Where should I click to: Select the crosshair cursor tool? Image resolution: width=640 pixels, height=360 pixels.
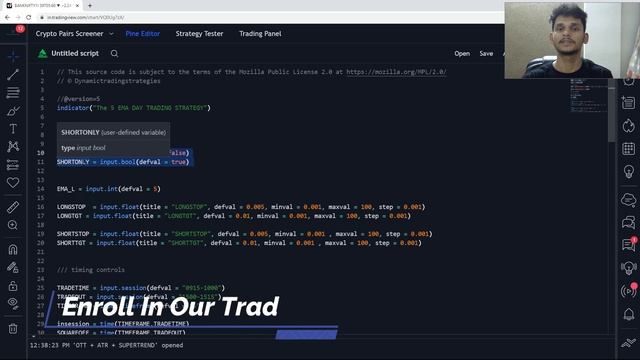coord(13,56)
